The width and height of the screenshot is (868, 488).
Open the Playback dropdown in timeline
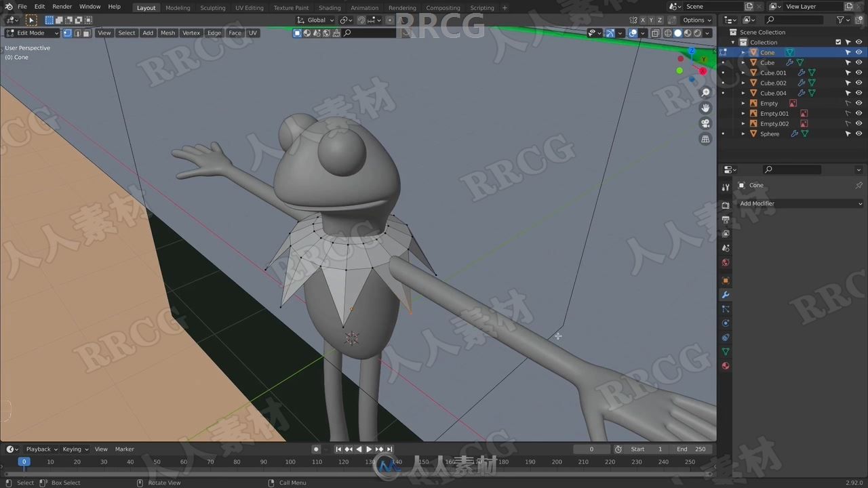pyautogui.click(x=41, y=449)
